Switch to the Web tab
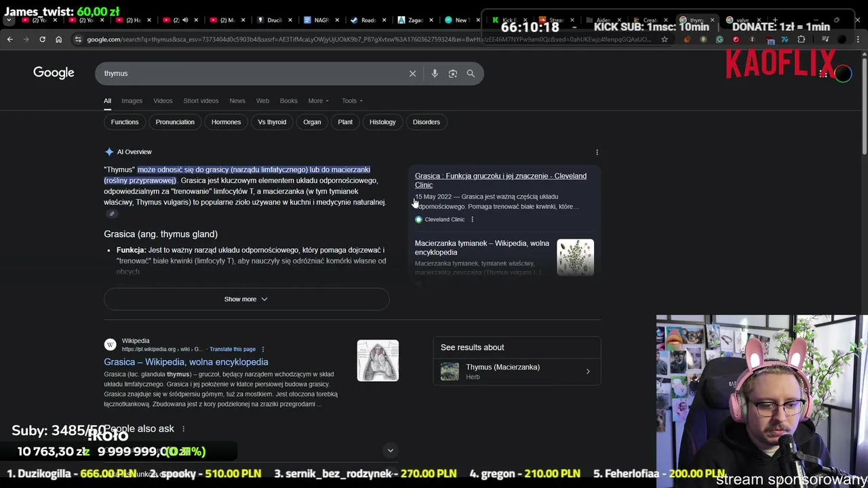868x488 pixels. point(262,101)
